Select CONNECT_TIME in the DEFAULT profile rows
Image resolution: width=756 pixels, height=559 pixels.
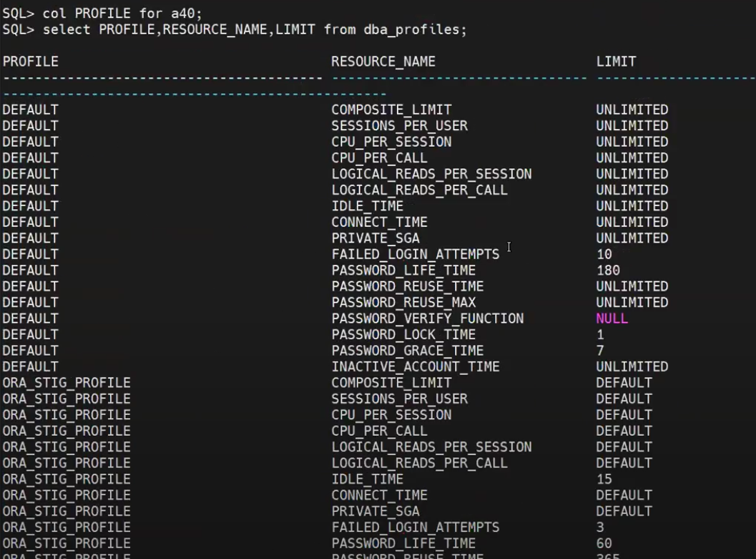(380, 223)
